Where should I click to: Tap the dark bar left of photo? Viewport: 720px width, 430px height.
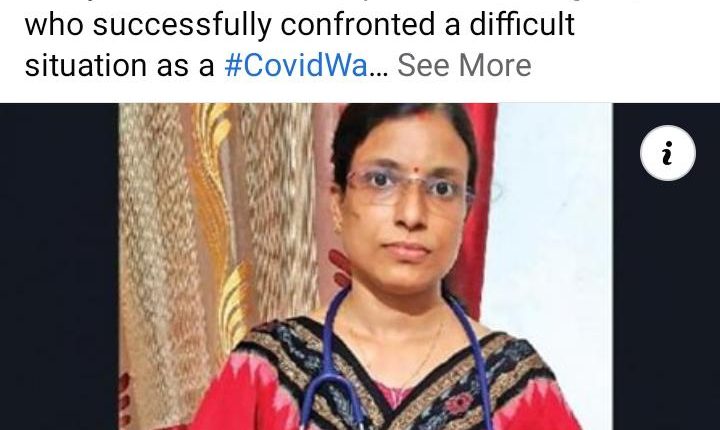(59, 266)
